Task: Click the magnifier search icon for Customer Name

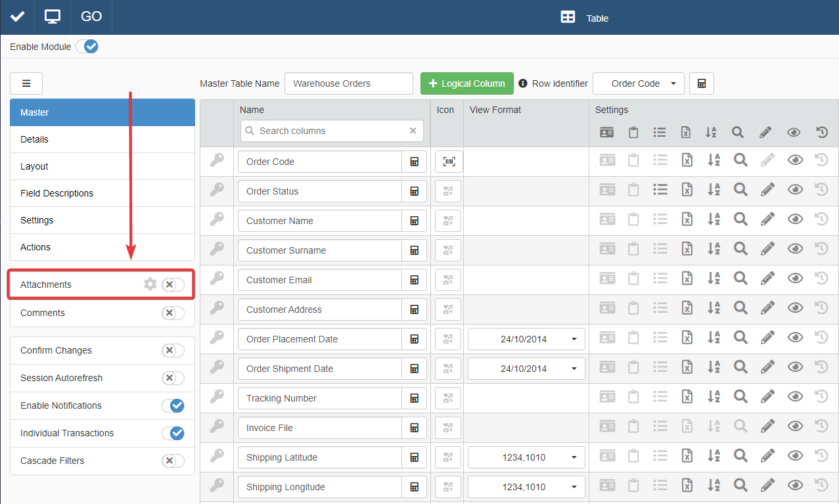Action: (x=740, y=219)
